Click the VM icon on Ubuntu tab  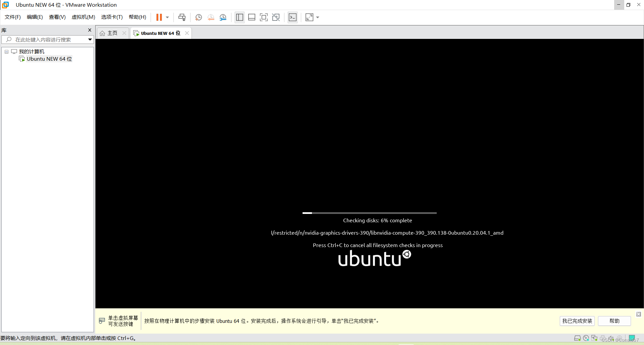pos(136,33)
